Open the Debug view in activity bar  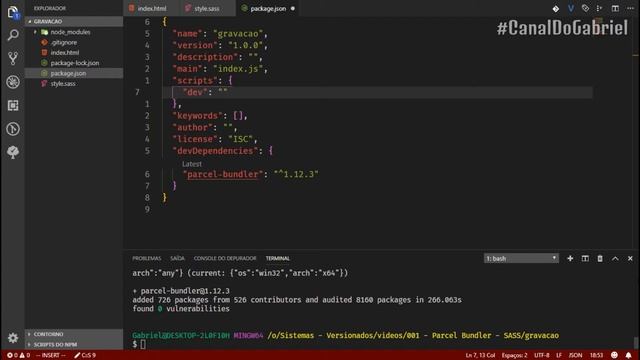point(13,82)
